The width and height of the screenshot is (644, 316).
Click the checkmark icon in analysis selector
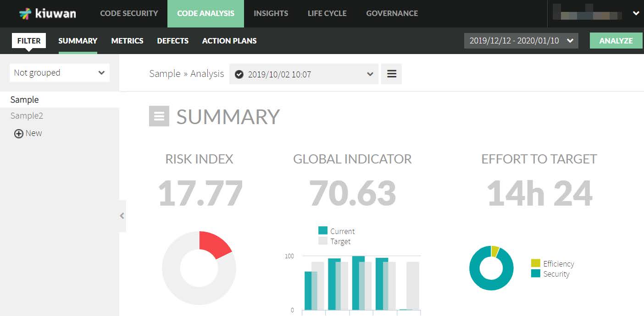[239, 74]
